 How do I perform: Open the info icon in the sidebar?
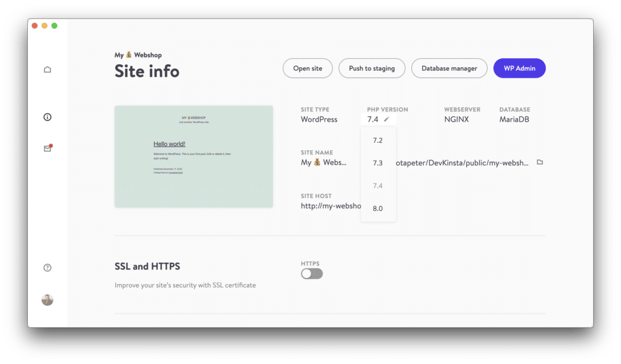pos(47,117)
